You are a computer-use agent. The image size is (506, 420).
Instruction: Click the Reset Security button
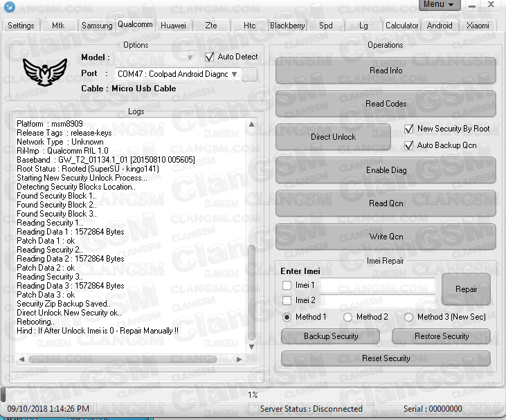386,358
